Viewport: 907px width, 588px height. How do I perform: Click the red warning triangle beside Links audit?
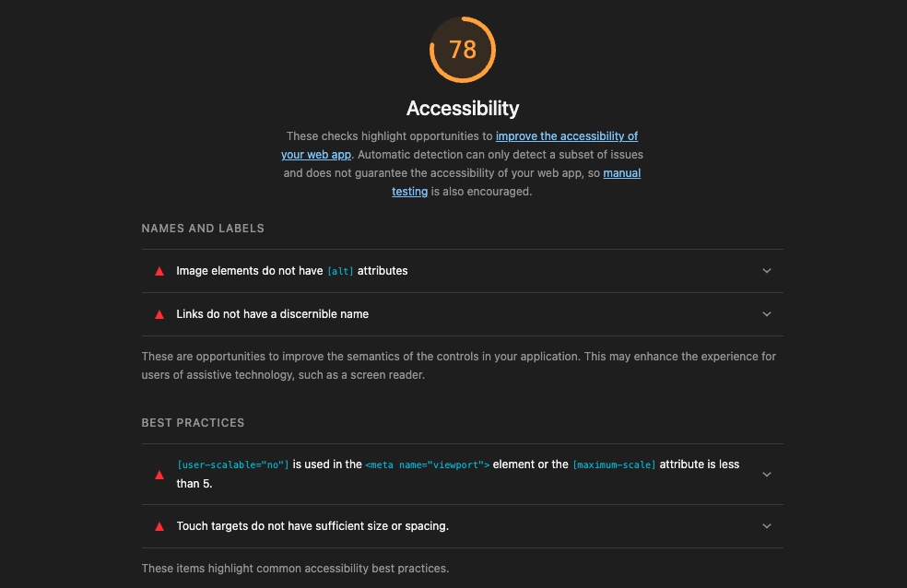[159, 314]
